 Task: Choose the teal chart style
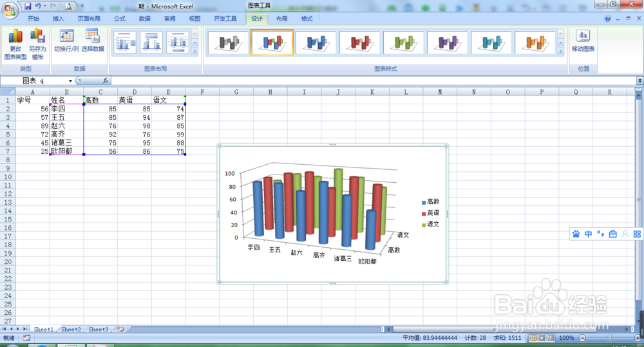pos(491,42)
